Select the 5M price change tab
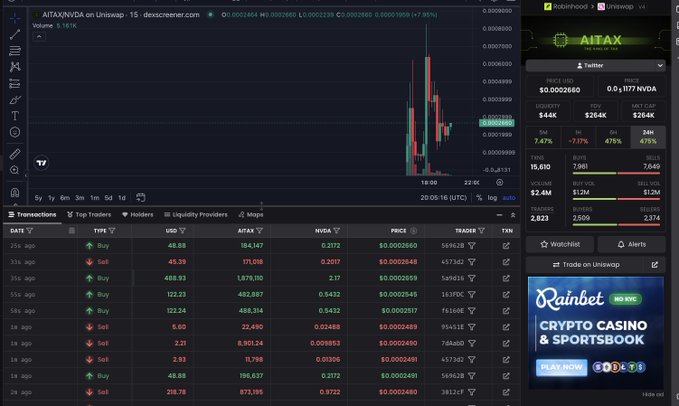The image size is (679, 406). tap(543, 137)
